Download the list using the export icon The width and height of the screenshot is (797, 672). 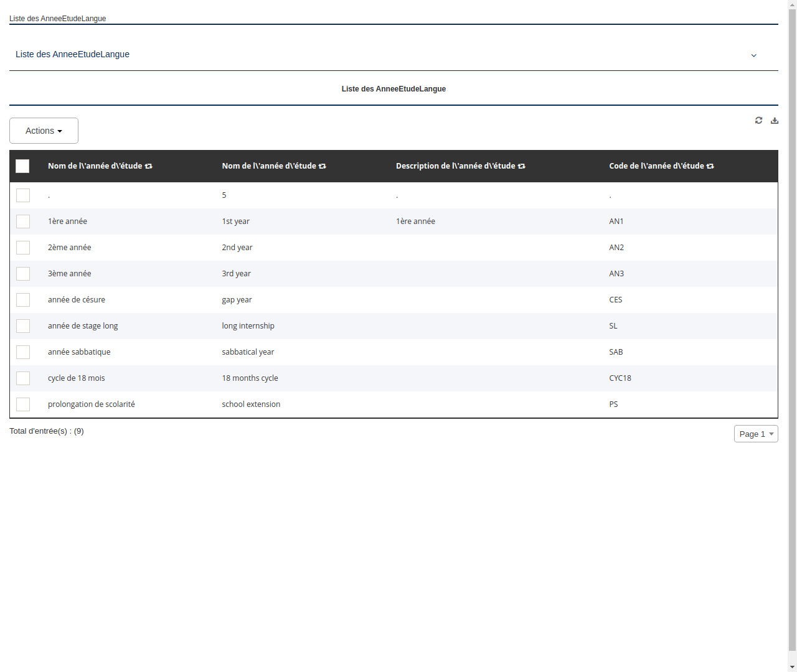[x=775, y=120]
